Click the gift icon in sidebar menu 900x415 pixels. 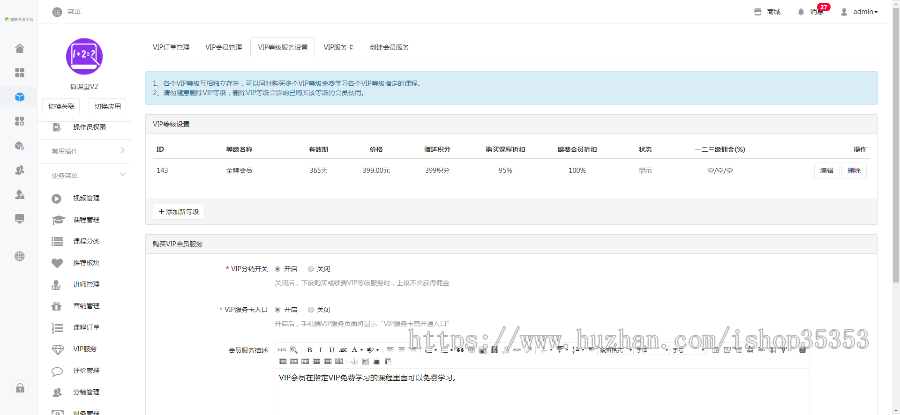point(56,306)
